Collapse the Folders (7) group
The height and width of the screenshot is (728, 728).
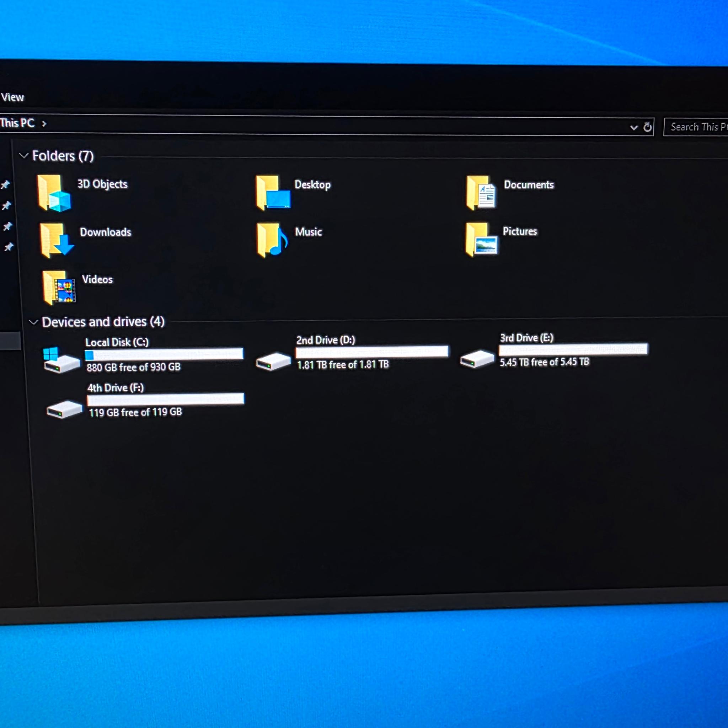click(x=24, y=155)
